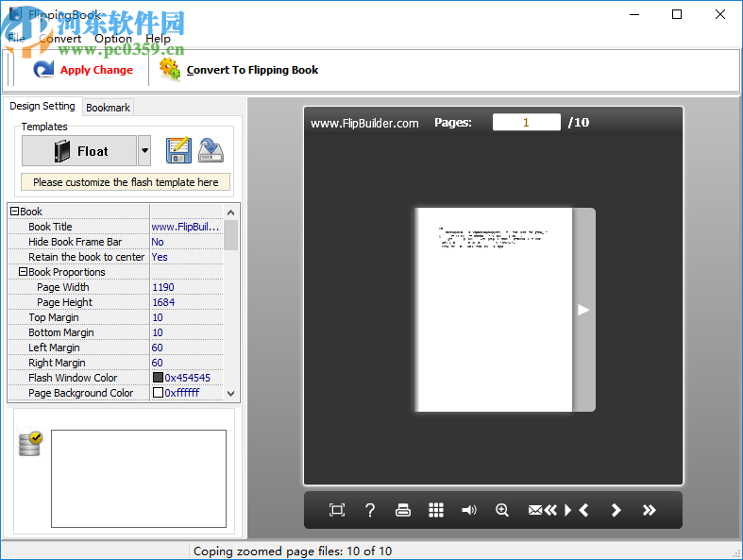Minimize the FlippingBook window

[634, 15]
